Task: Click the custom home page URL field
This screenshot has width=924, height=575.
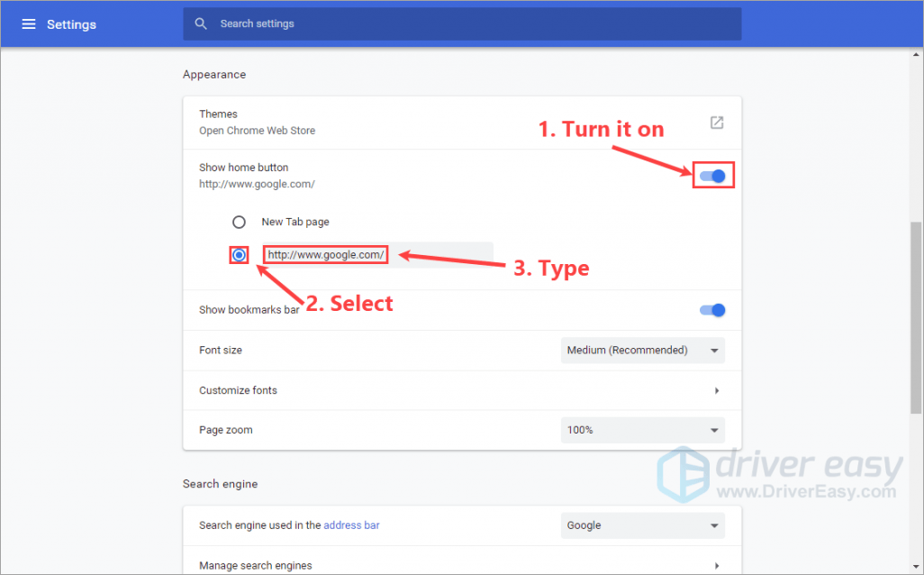Action: click(x=378, y=255)
